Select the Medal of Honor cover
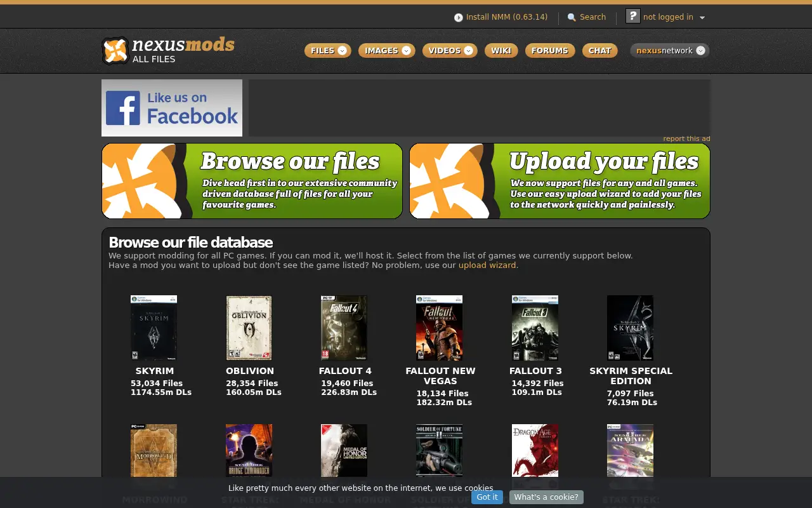812x508 pixels. [x=344, y=451]
